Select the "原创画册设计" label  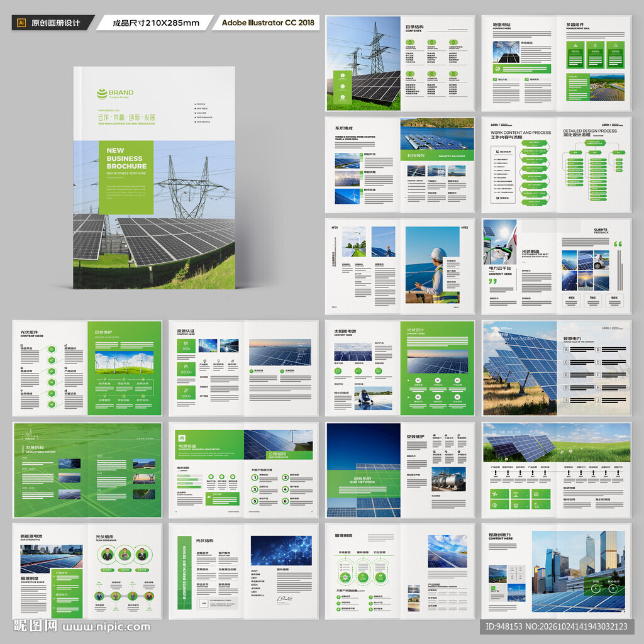click(x=55, y=23)
